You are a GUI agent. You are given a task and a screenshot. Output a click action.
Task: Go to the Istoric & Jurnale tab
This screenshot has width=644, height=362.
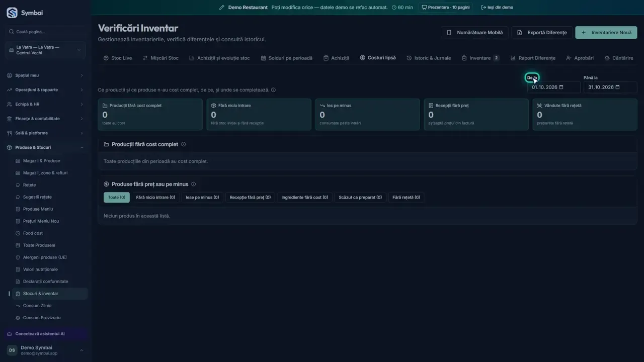coord(429,58)
